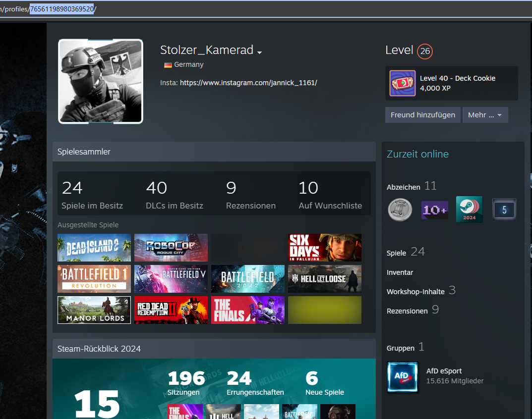This screenshot has width=532, height=419.
Task: Expand the Stolzer_Kamerad name history arrow
Action: click(259, 52)
